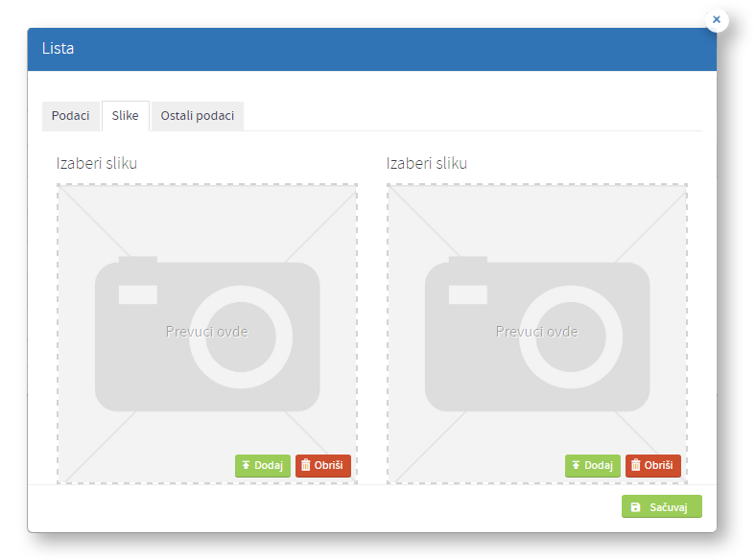This screenshot has height=560, width=756.
Task: Click the 'Lista' dialog title
Action: pyautogui.click(x=58, y=49)
